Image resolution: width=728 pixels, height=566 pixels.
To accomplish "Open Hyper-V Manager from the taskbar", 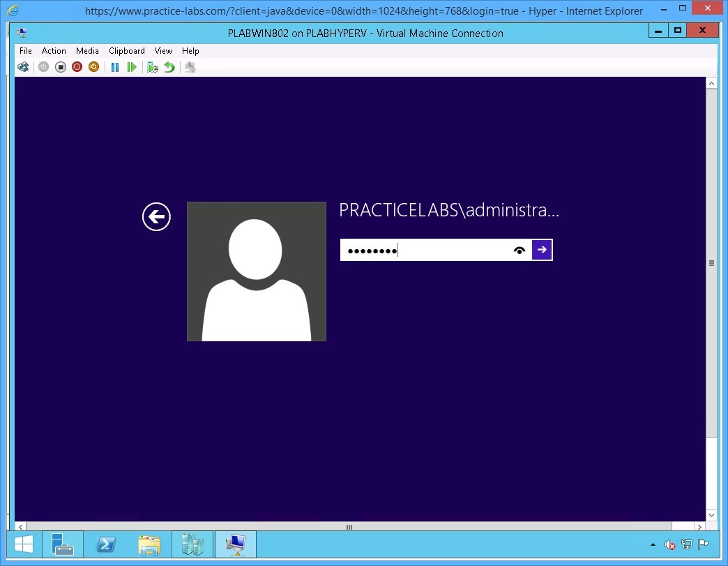I will (192, 544).
